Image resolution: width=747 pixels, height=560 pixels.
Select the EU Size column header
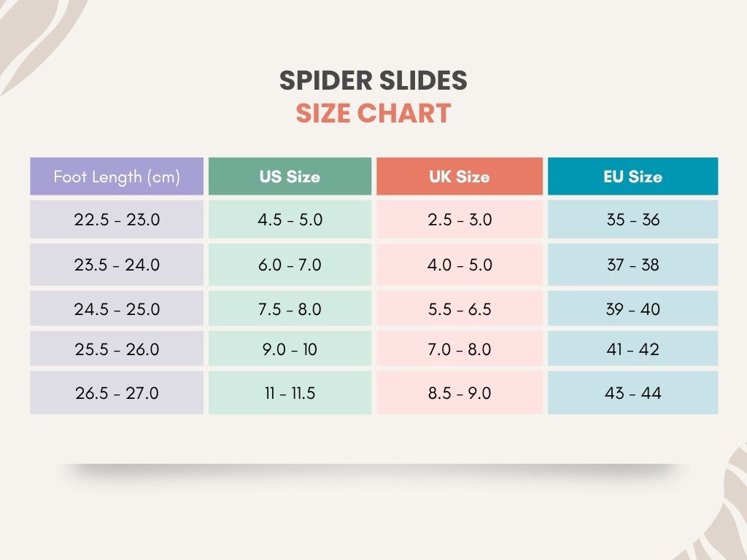coord(632,176)
